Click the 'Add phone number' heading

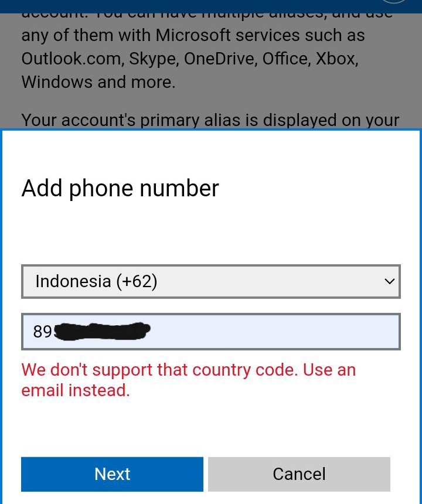coord(120,189)
